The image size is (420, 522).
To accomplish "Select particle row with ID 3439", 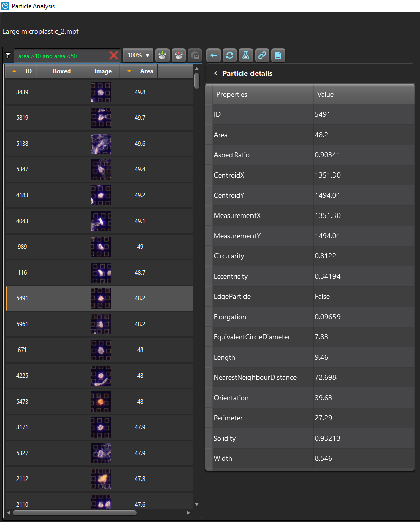I will point(22,92).
